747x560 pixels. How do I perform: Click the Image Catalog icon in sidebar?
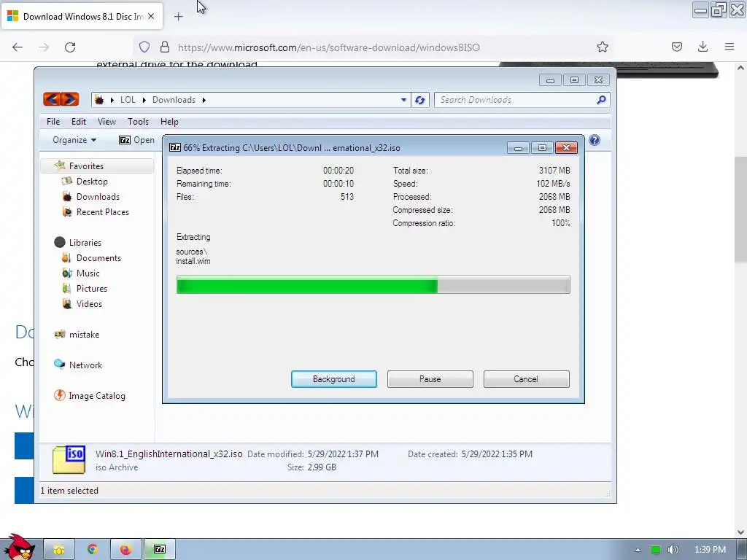(60, 395)
